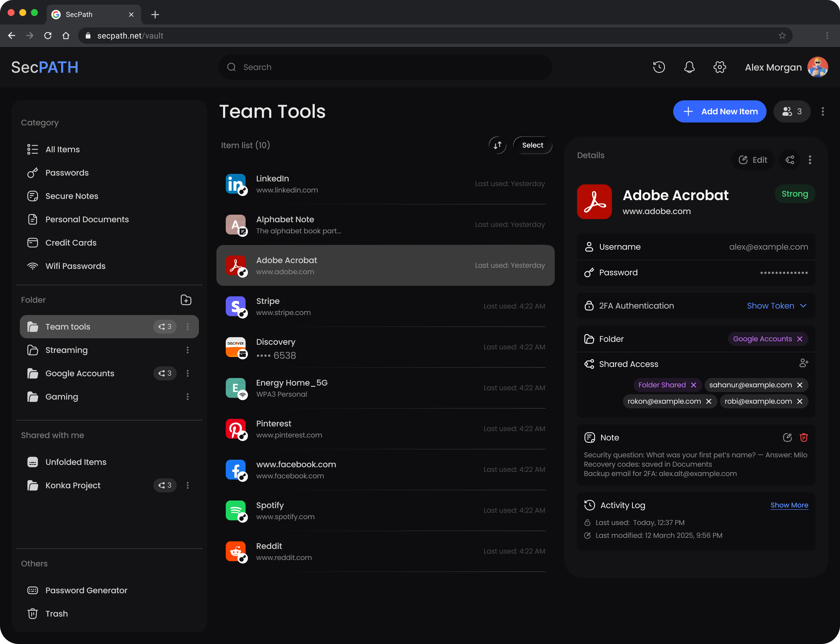Screen dimensions: 840x644
Task: Open notifications bell
Action: [689, 67]
